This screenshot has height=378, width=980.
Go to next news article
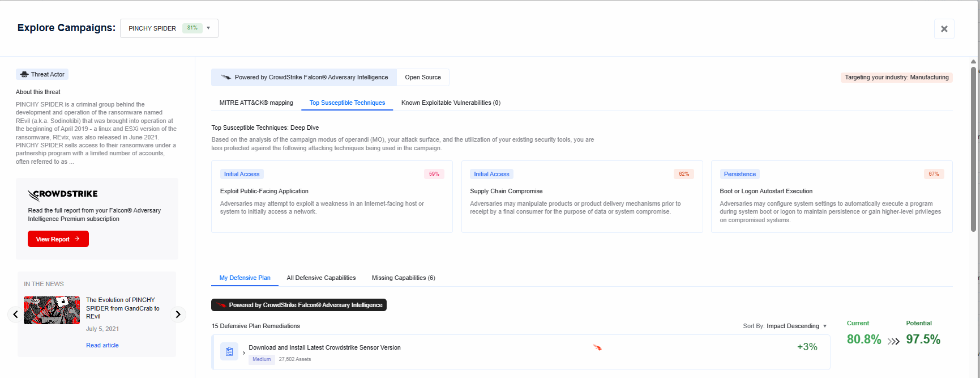(x=178, y=314)
